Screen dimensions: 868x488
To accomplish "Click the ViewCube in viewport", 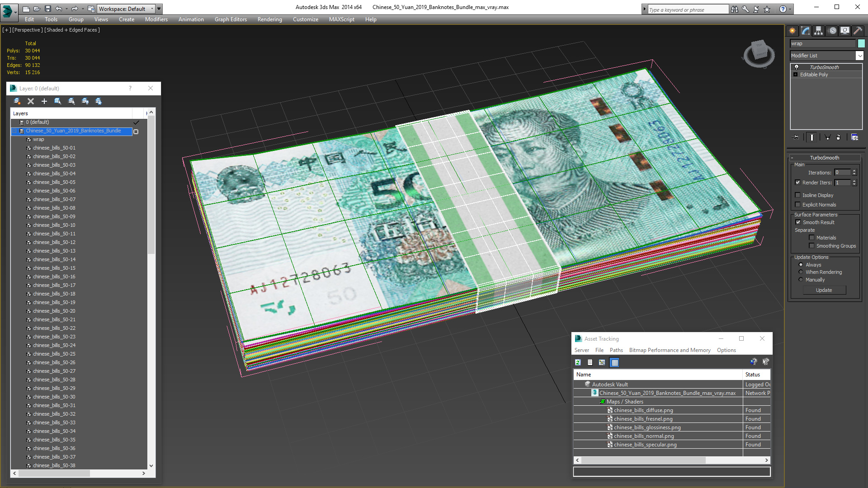I will pos(759,53).
